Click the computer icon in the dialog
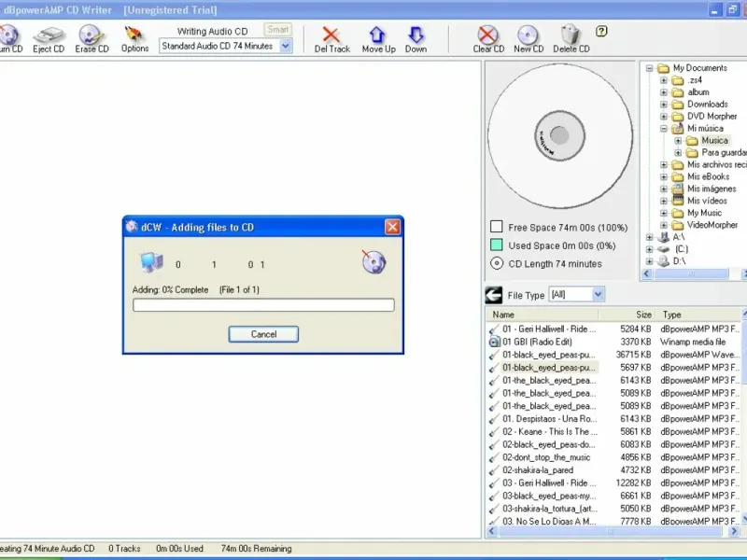The width and height of the screenshot is (747, 560). [151, 262]
